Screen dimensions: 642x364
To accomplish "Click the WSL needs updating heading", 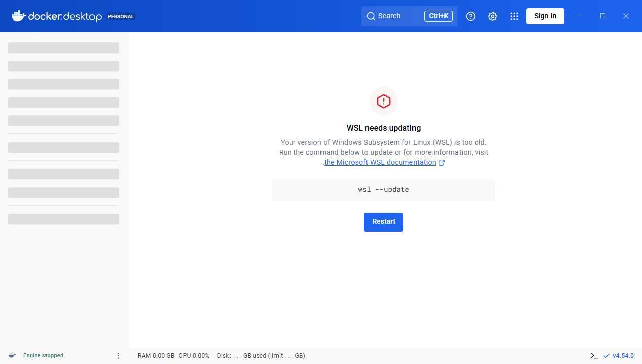I will point(384,128).
